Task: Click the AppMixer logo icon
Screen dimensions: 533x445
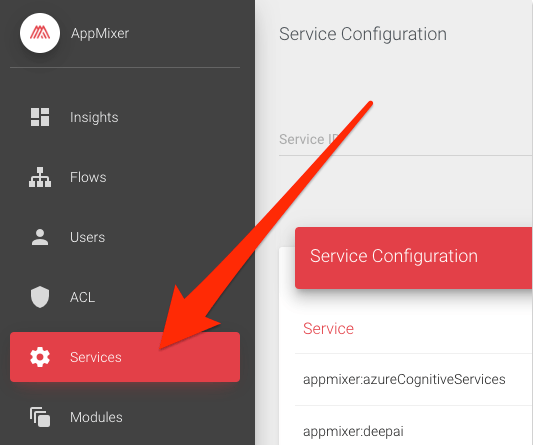Action: pos(40,33)
